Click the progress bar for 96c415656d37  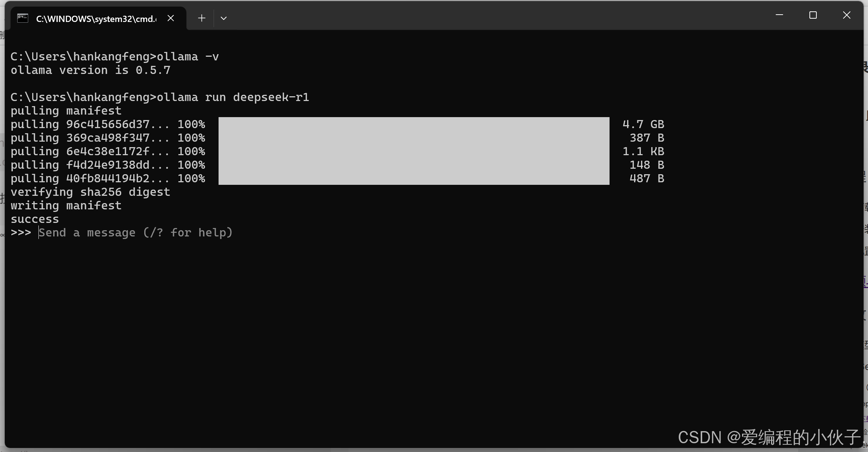pos(414,124)
